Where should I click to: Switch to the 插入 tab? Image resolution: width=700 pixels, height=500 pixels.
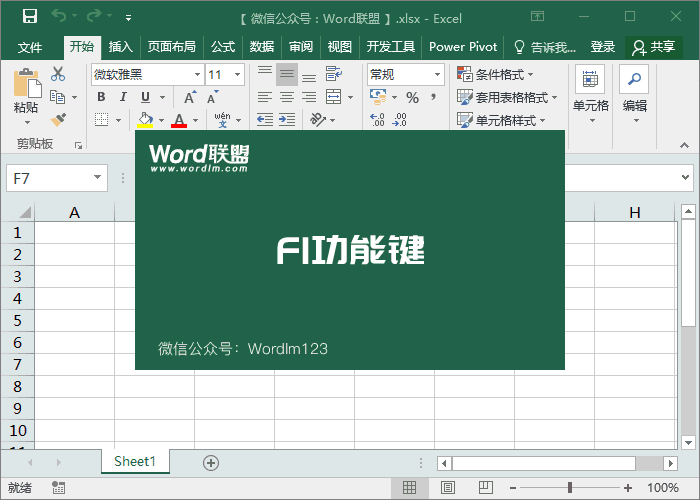tap(121, 47)
